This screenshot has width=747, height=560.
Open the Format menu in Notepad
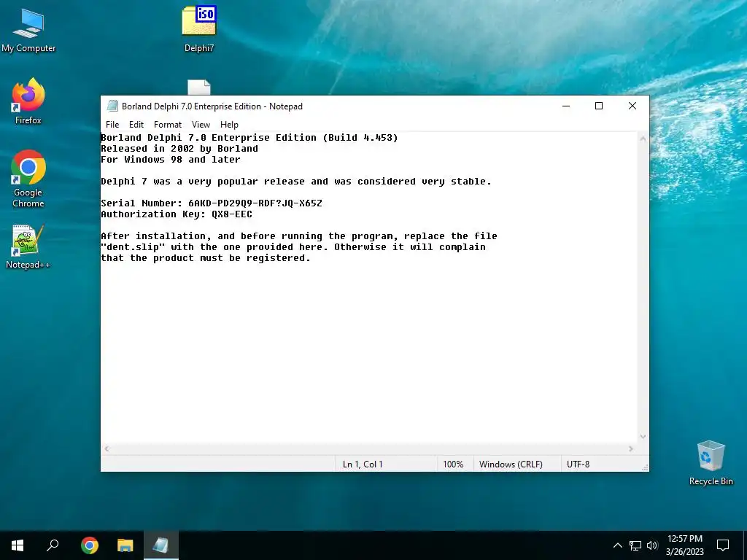[168, 124]
